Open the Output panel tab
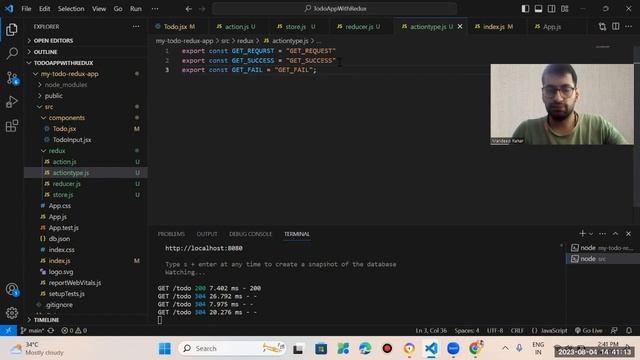The image size is (640, 360). click(x=207, y=234)
